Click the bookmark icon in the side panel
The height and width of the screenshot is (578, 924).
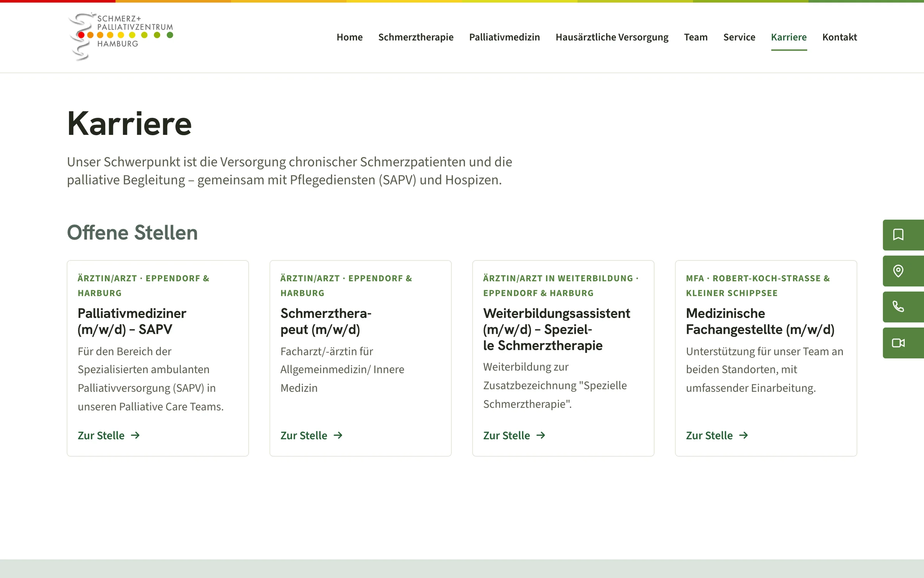[898, 235]
